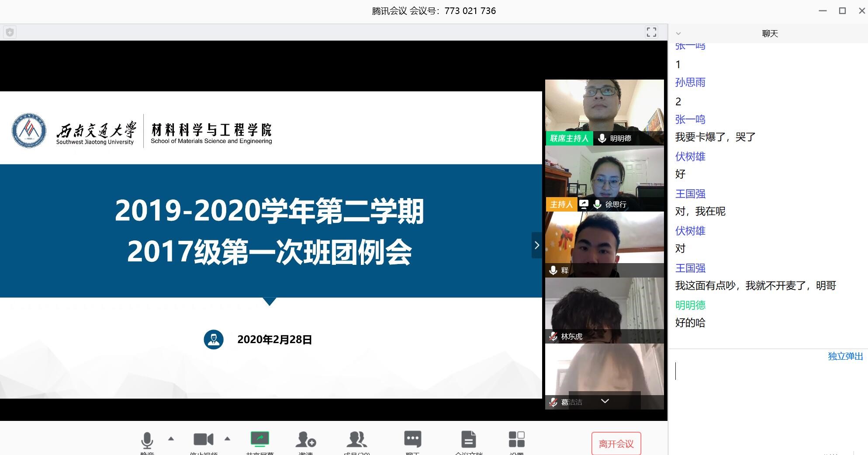Image resolution: width=868 pixels, height=455 pixels.
Task: Open the settings grid icon
Action: point(516,440)
